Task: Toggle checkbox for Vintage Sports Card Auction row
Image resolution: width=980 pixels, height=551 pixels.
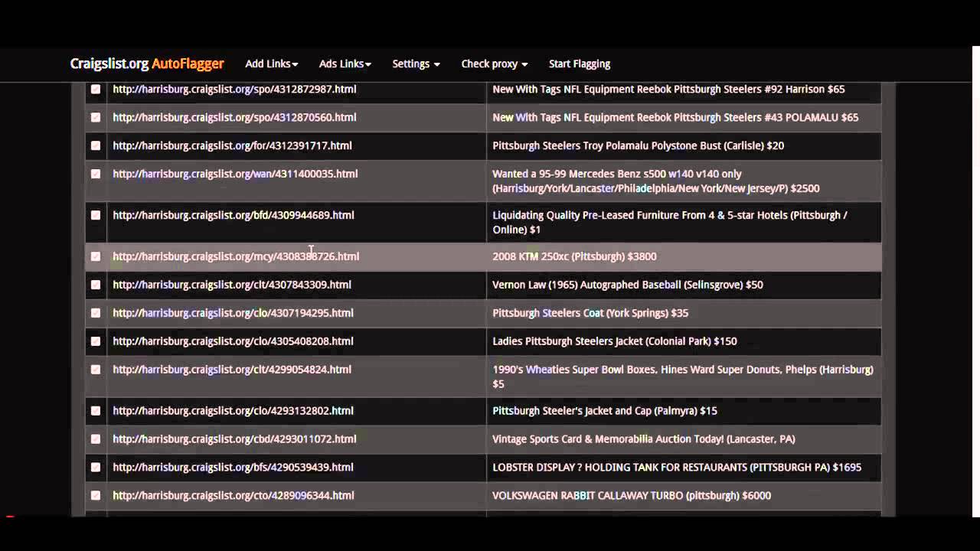Action: pos(96,440)
